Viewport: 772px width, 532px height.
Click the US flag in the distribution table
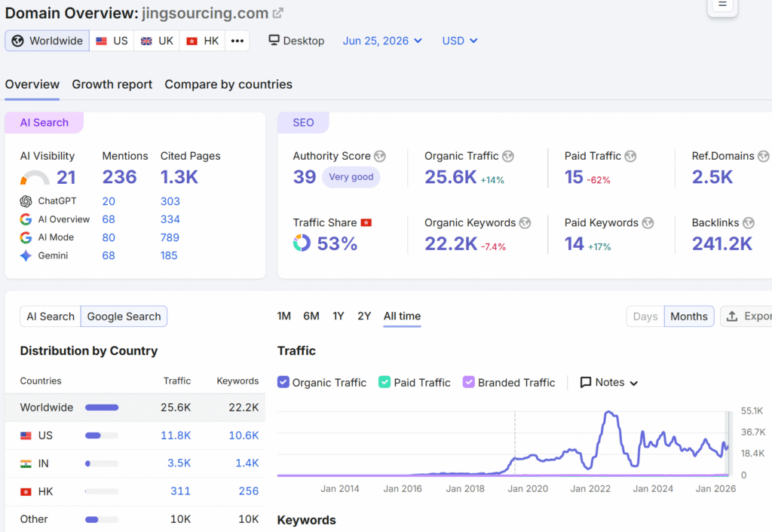point(26,436)
